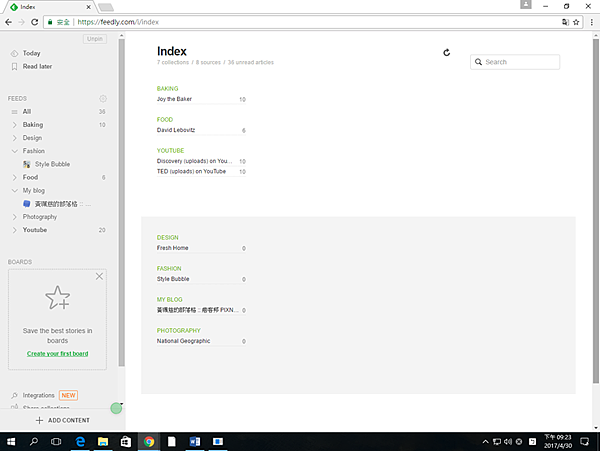This screenshot has height=451, width=600.
Task: Open Word from the taskbar
Action: [195, 442]
